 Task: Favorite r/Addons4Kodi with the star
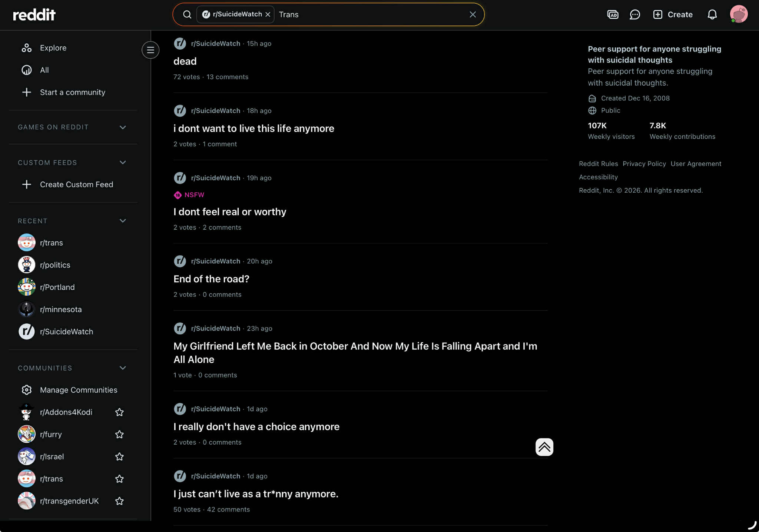[119, 412]
